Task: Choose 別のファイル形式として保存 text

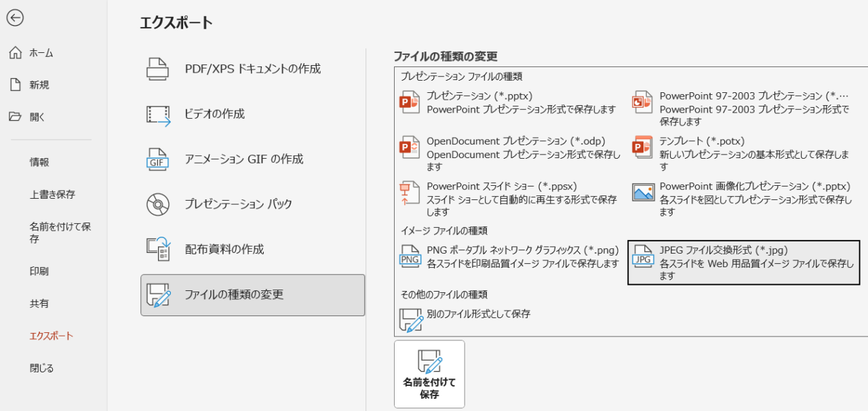Action: (478, 314)
